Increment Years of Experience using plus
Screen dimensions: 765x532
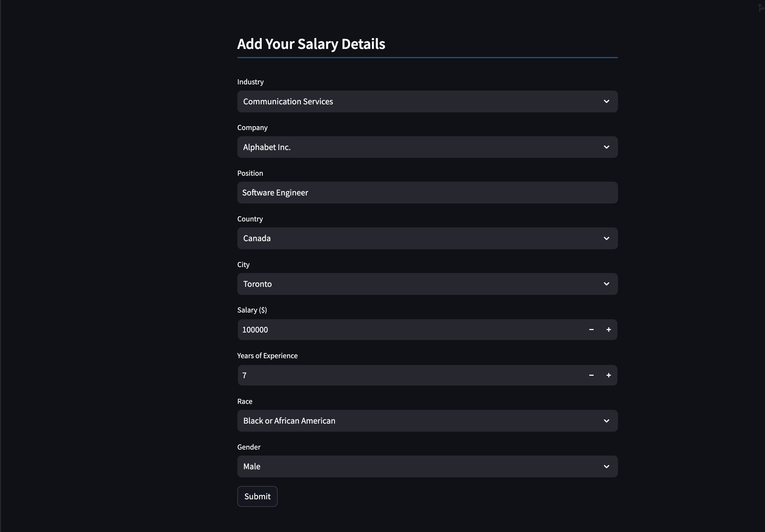tap(609, 375)
